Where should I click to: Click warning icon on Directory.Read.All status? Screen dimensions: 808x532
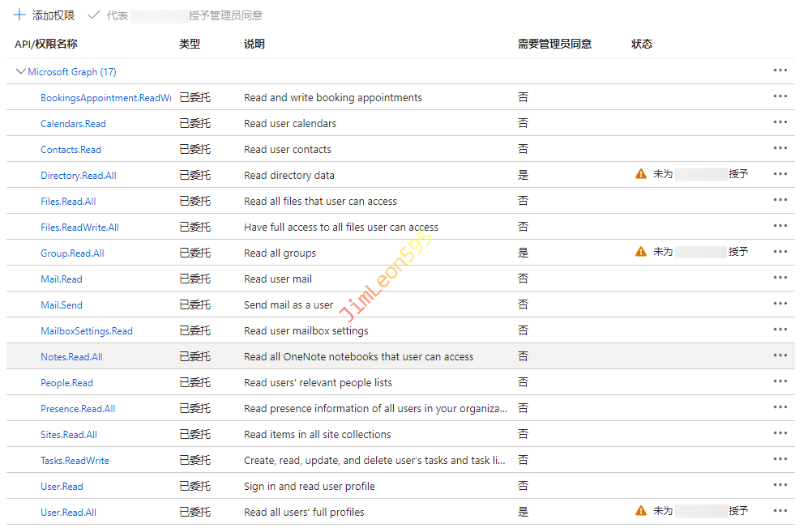641,174
